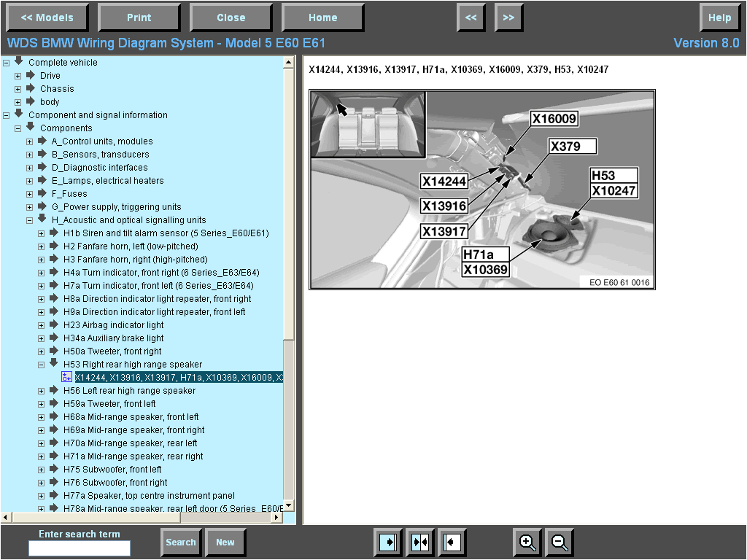Viewport: 747px width, 560px height.
Task: Click the << Models button
Action: point(47,17)
